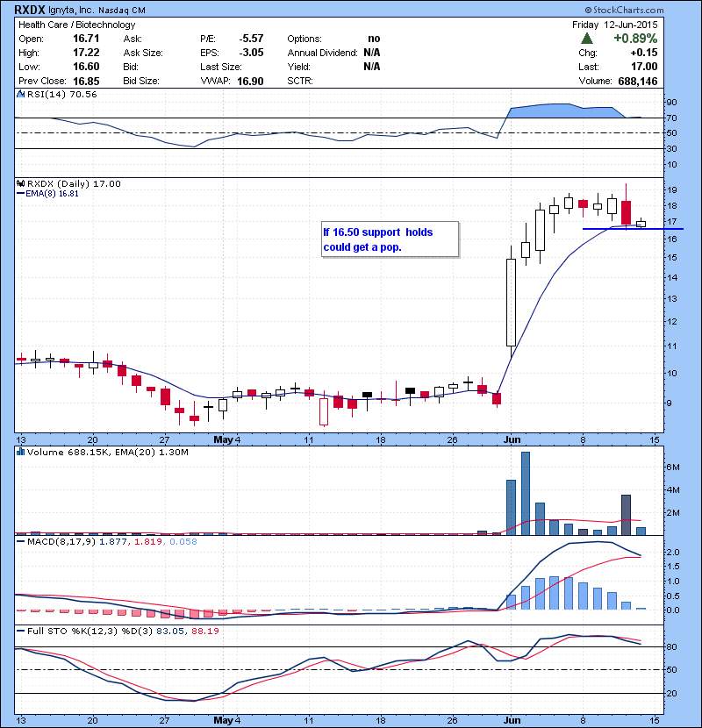Click the Annual Dividend label
Viewport: 702px width, 728px height.
click(322, 53)
